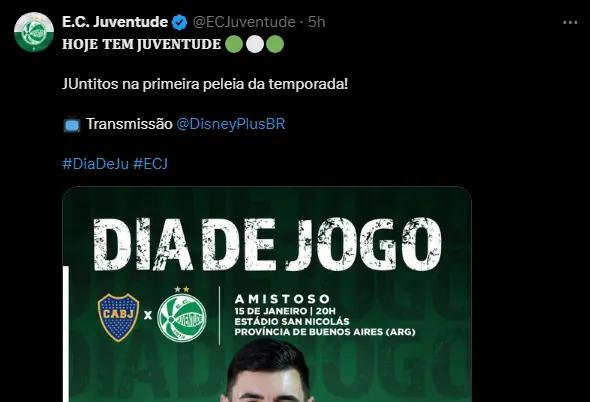Click the Boca Juniors CABJ crest
This screenshot has height=402, width=590.
click(x=118, y=317)
